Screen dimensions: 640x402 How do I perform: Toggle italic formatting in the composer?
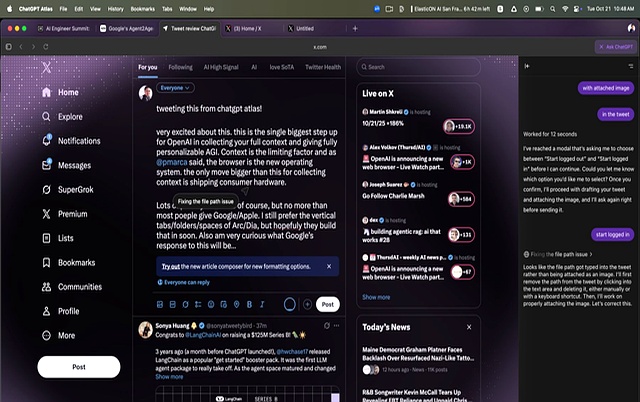[262, 304]
